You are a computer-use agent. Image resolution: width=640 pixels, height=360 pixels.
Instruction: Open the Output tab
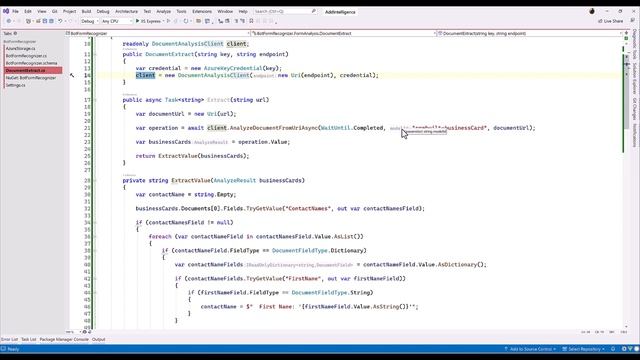(x=98, y=340)
